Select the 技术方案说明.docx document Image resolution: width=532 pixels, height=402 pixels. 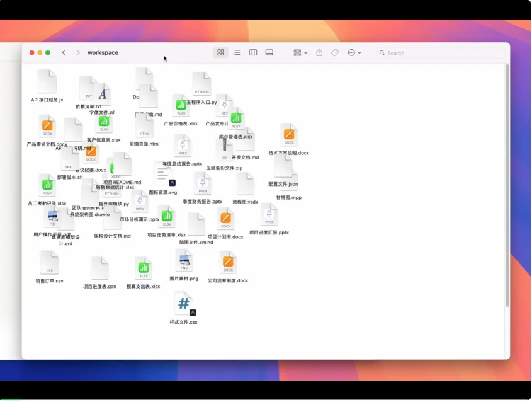tap(289, 135)
